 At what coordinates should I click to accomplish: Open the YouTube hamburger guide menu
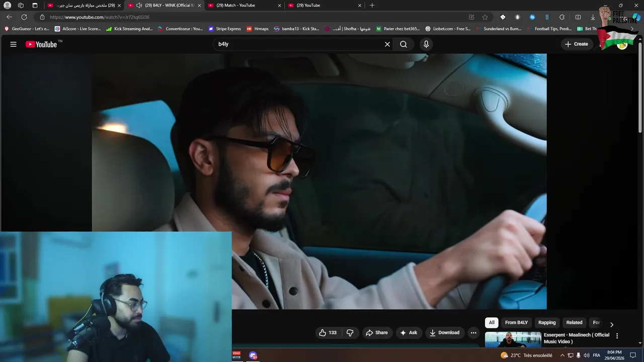point(14,44)
